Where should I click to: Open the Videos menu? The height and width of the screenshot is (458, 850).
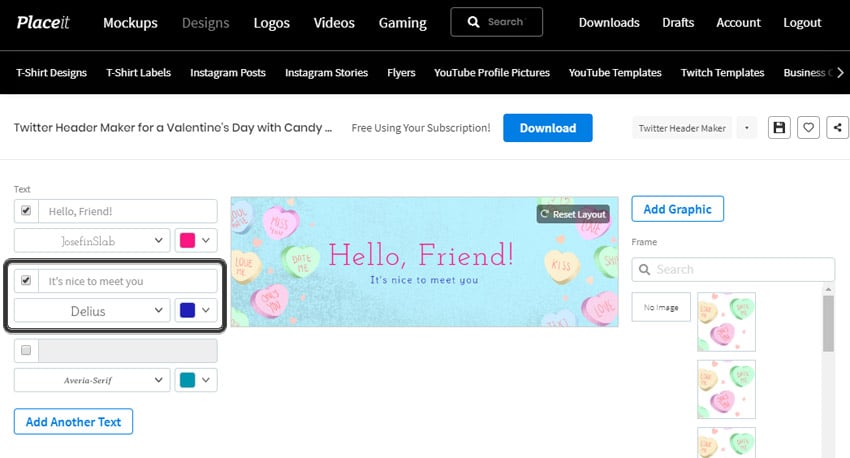(x=334, y=23)
